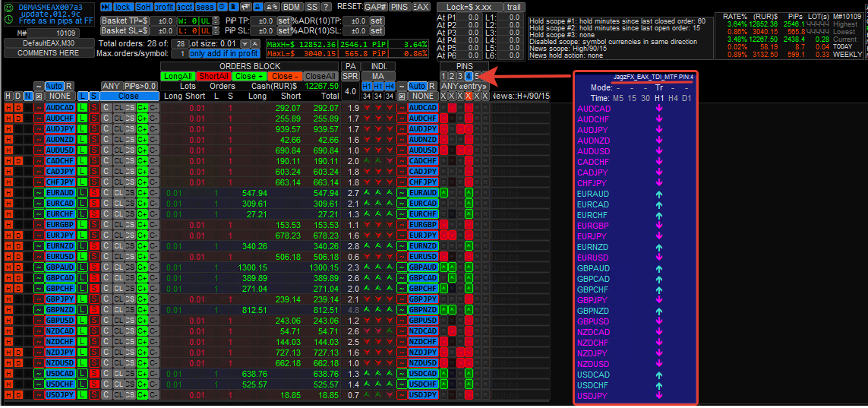This screenshot has height=408, width=868.
Task: Click the S button for USDJPY row
Action: [x=94, y=395]
